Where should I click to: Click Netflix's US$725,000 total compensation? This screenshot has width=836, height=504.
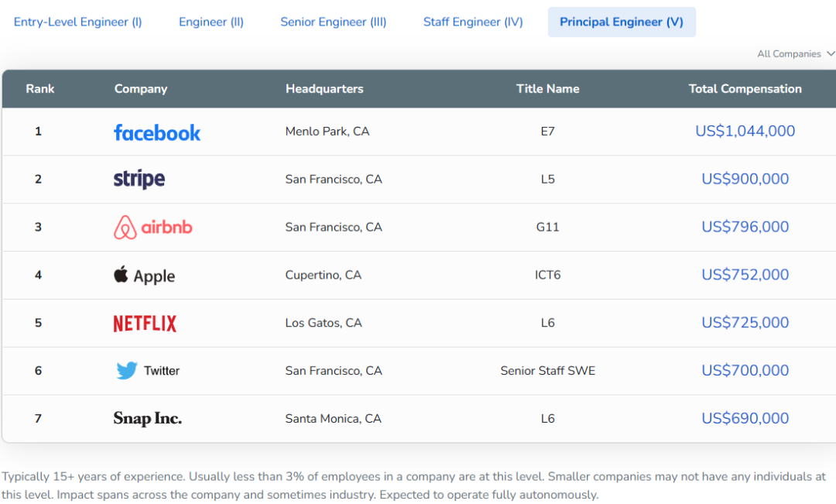tap(745, 323)
